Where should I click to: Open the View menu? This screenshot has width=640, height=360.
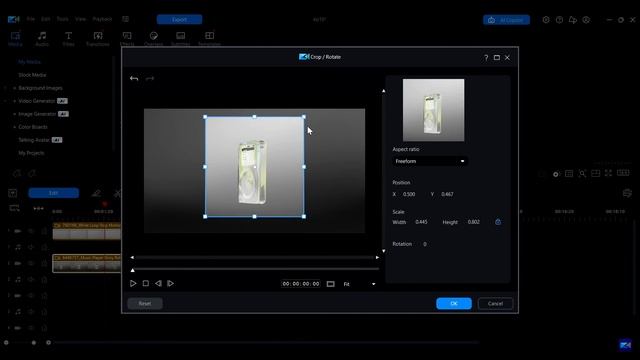click(x=80, y=19)
